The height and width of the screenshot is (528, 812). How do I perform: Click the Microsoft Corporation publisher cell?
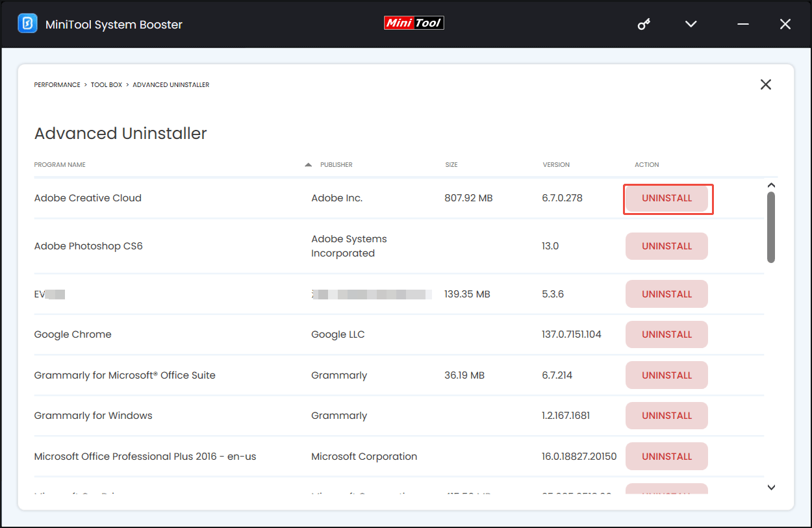(x=364, y=457)
